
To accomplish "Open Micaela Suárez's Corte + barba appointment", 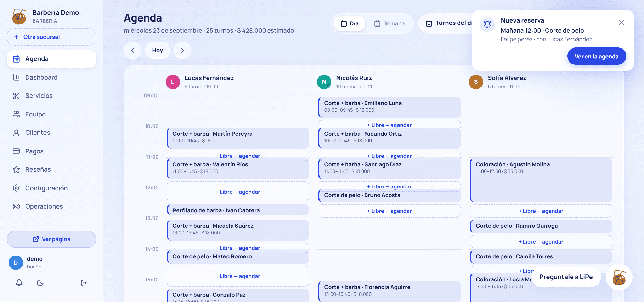I will point(238,230).
